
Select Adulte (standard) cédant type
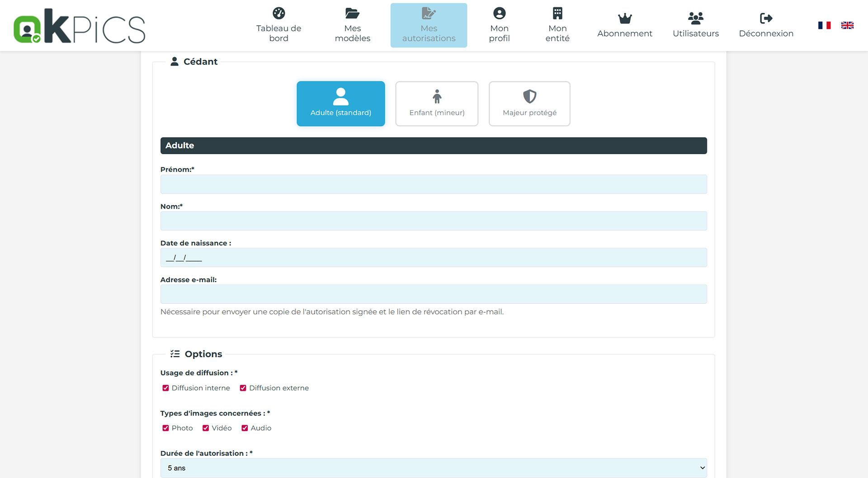(341, 104)
